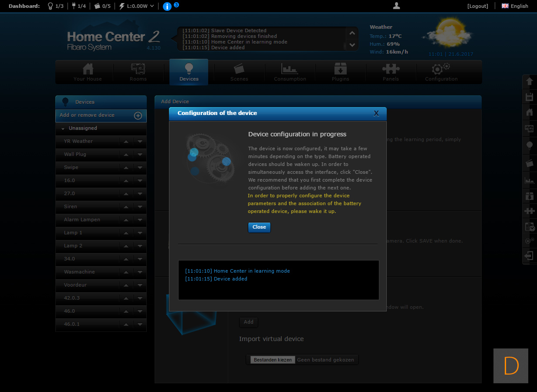Click Close button in configuration dialog
537x392 pixels.
coord(259,227)
